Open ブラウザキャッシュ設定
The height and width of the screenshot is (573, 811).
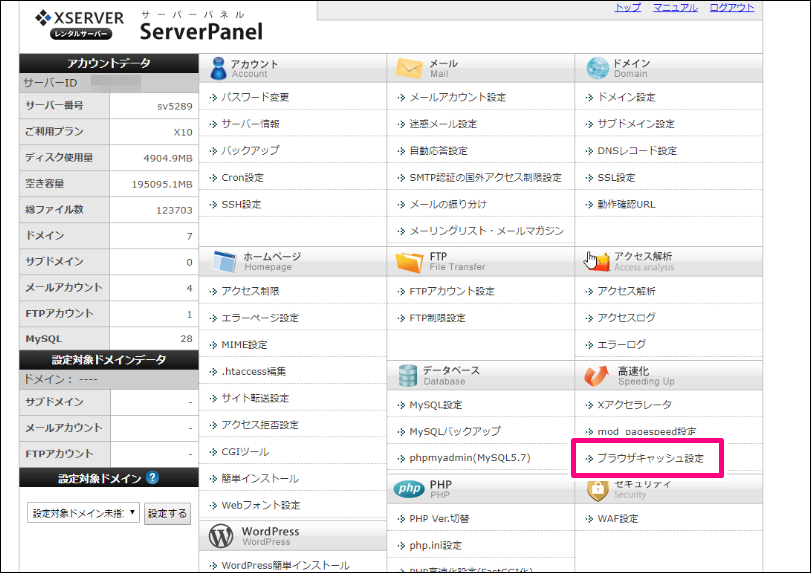pos(651,458)
